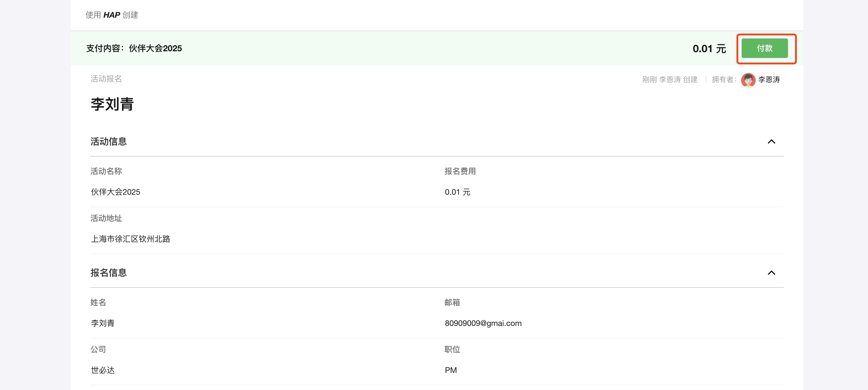Viewport: 868px width, 390px height.
Task: Click owner 李恩涛 avatar picture
Action: 748,79
